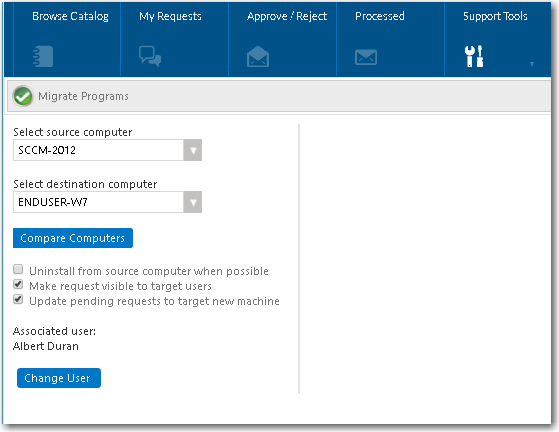Enable Uninstall from source computer checkbox

(x=18, y=269)
